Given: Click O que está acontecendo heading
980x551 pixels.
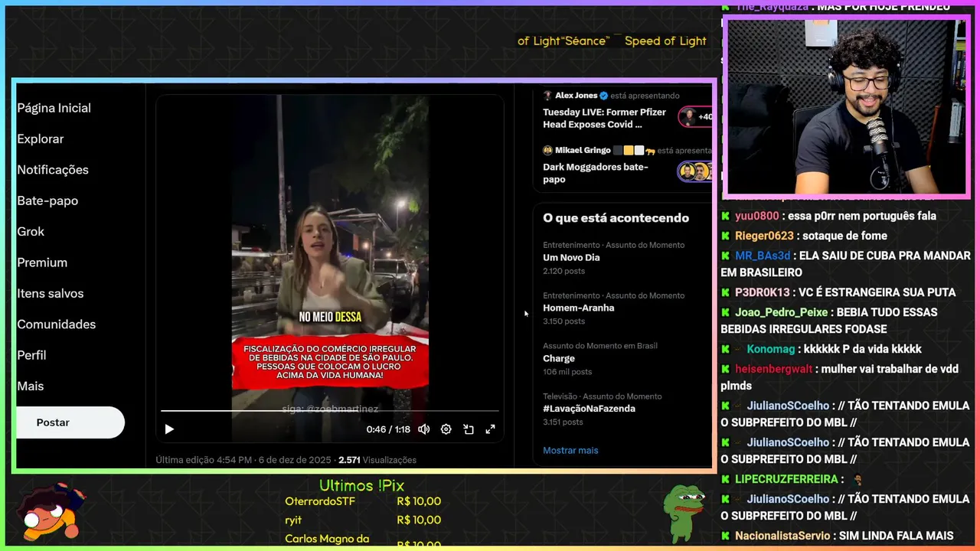Looking at the screenshot, I should point(616,218).
